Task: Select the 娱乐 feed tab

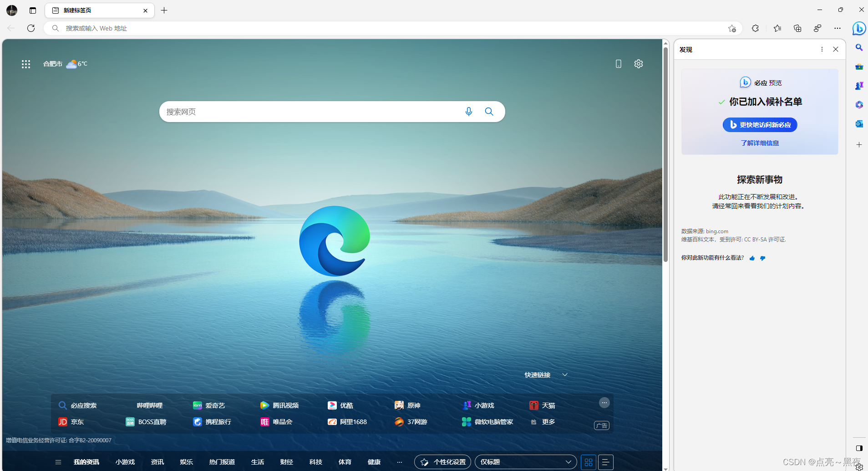Action: [187, 462]
